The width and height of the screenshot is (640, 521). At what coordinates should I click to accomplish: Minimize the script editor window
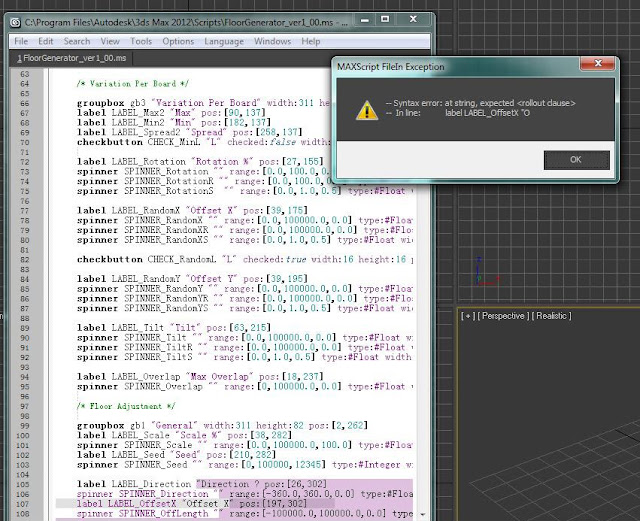point(364,20)
